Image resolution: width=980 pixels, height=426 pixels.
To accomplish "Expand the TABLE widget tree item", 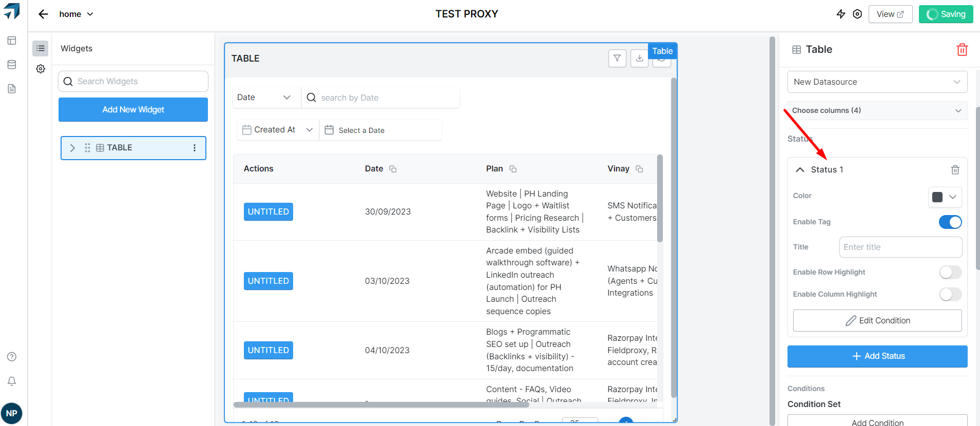I will coord(72,148).
